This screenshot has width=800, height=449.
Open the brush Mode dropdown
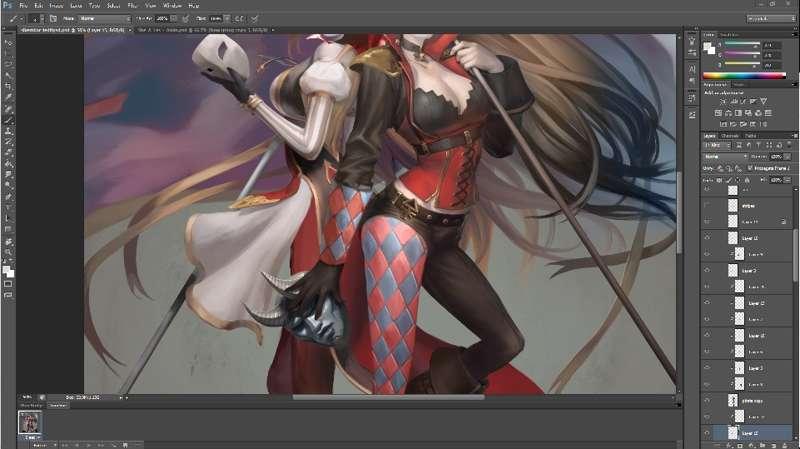pyautogui.click(x=105, y=18)
